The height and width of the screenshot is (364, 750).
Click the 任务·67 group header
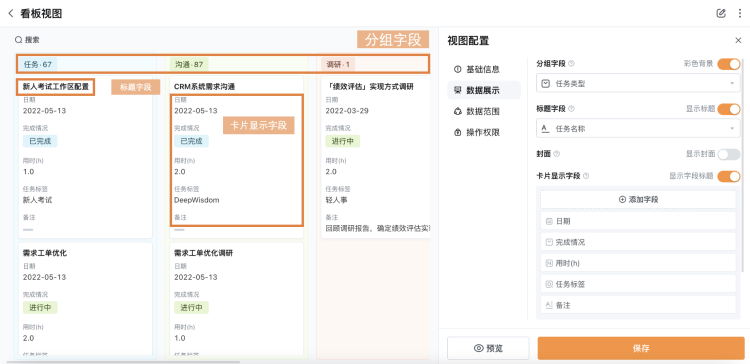click(38, 64)
